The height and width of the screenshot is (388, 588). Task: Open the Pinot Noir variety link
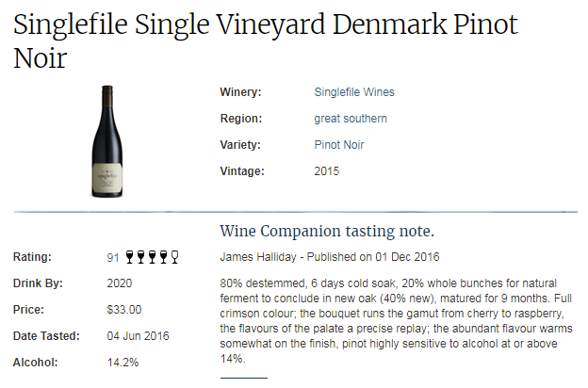pyautogui.click(x=339, y=145)
